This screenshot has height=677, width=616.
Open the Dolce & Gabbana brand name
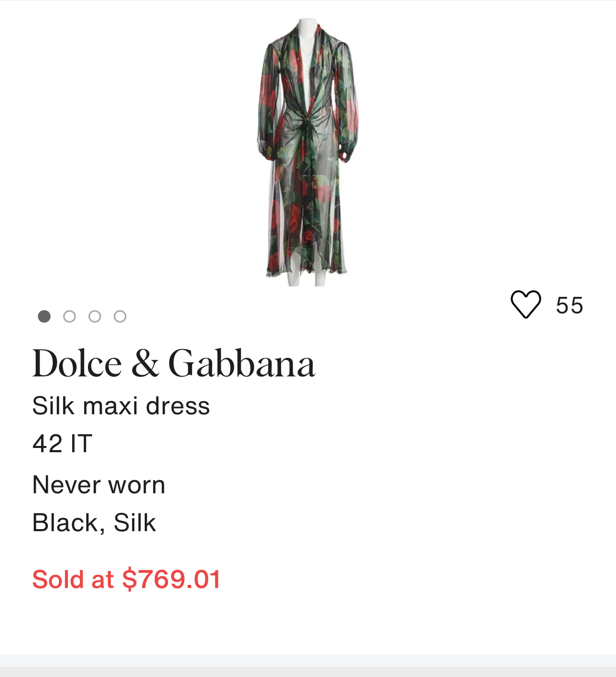[x=174, y=363]
